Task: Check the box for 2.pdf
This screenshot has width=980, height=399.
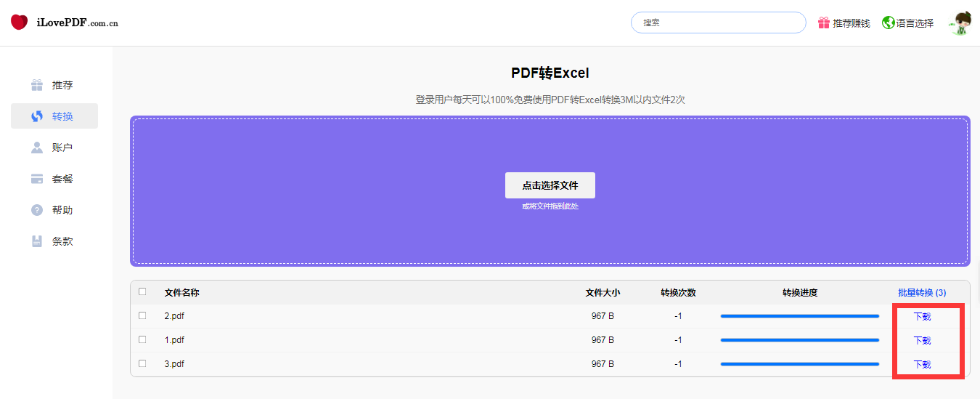Action: [x=142, y=315]
